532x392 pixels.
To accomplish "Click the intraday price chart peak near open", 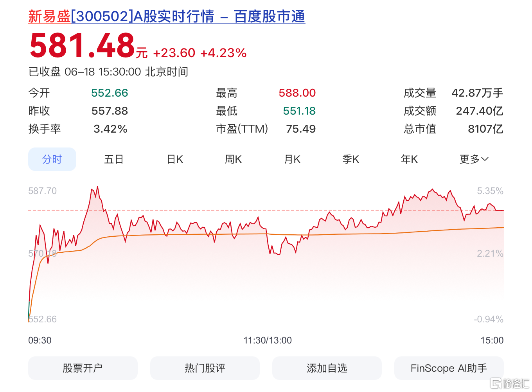I will (97, 187).
